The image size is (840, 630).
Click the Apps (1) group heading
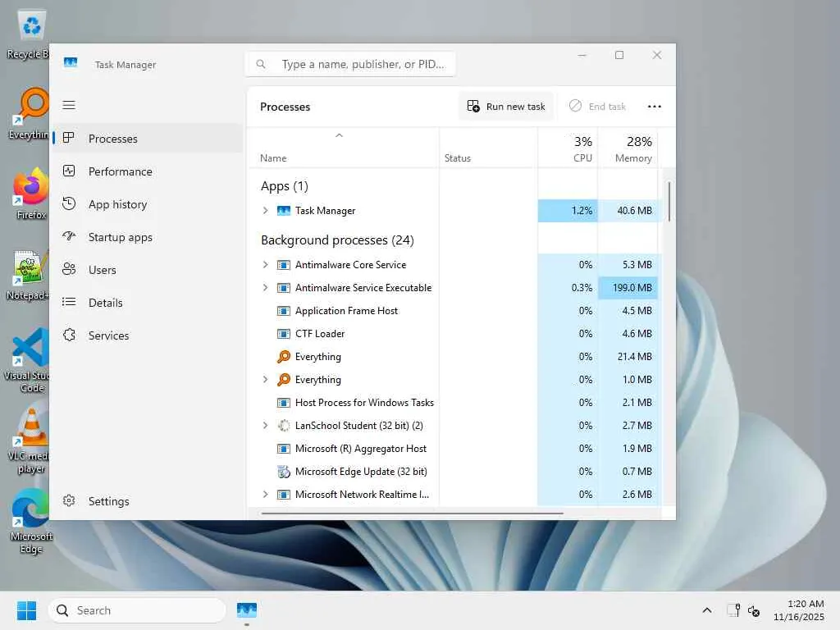click(285, 186)
